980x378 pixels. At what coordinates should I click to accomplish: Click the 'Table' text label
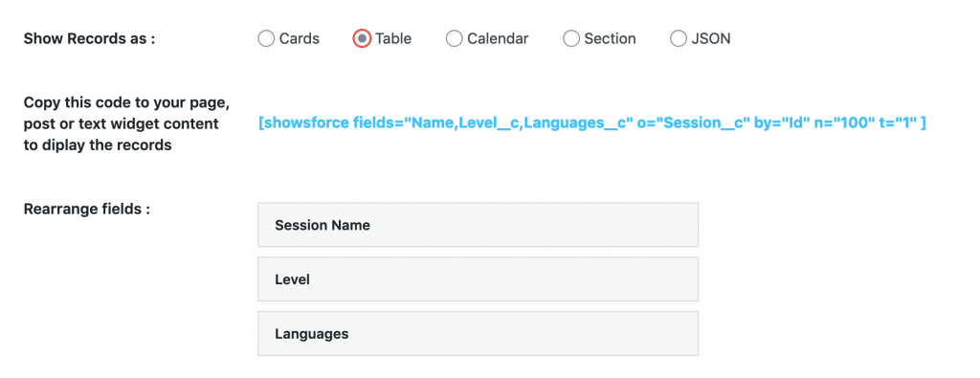pos(393,38)
